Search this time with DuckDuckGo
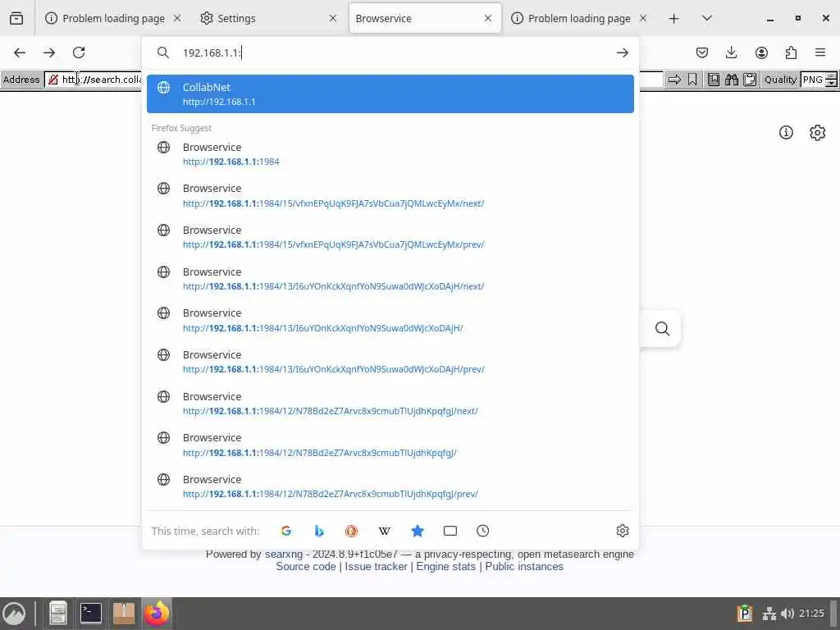The height and width of the screenshot is (630, 840). point(351,531)
